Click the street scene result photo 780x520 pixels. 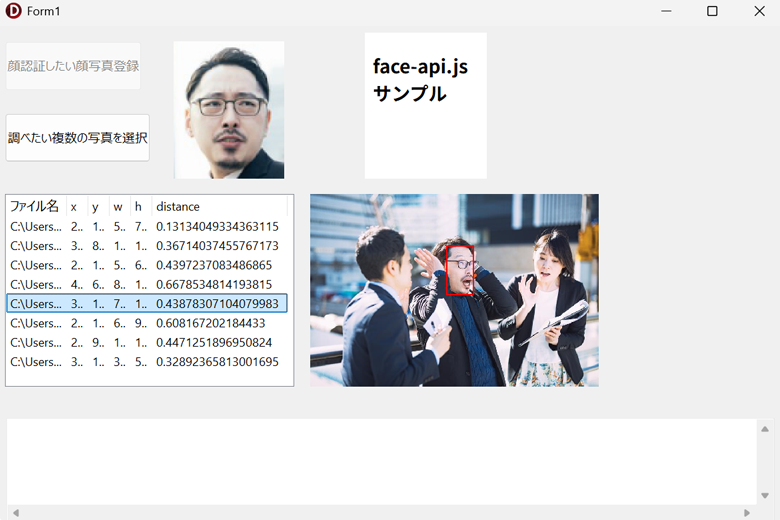click(454, 290)
